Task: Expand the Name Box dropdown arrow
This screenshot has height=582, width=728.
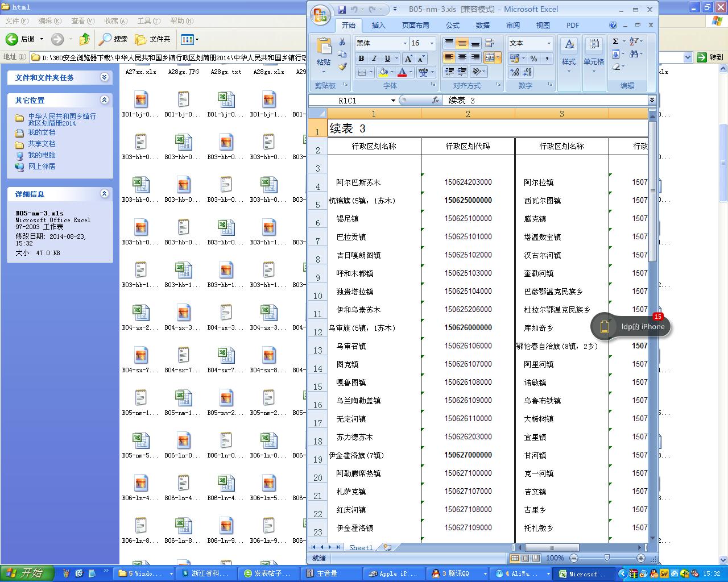Action: [x=392, y=101]
